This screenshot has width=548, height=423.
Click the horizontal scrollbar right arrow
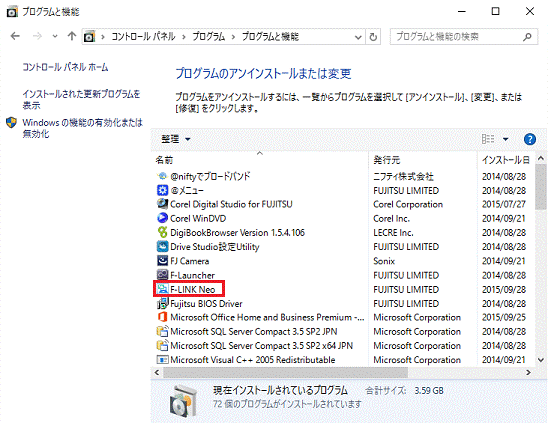click(x=528, y=373)
